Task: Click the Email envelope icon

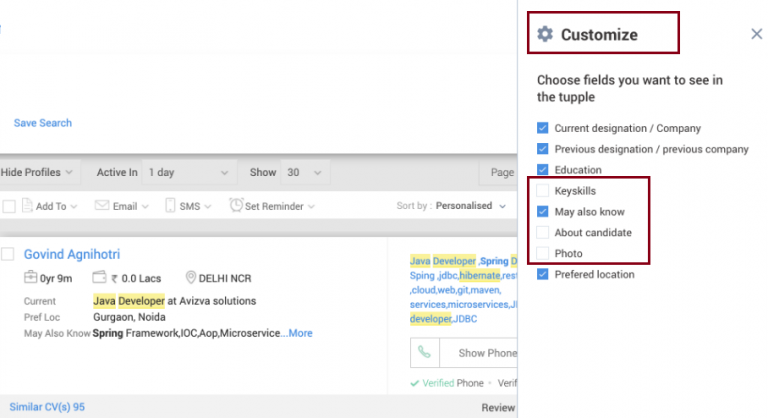Action: tap(102, 206)
